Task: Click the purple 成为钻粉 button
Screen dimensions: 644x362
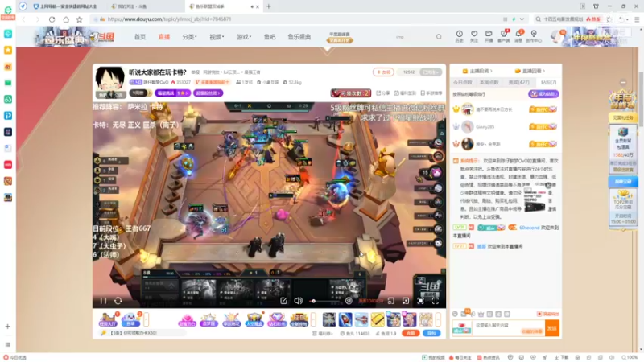Action: (543, 94)
